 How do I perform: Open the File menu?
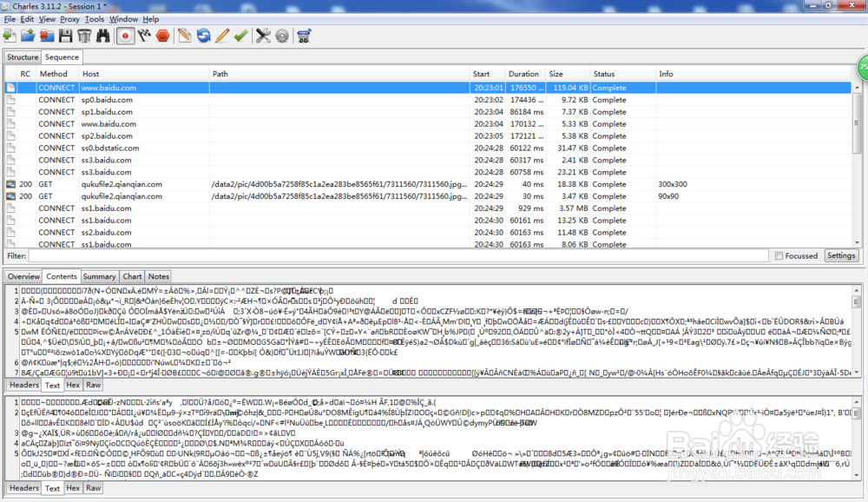10,19
